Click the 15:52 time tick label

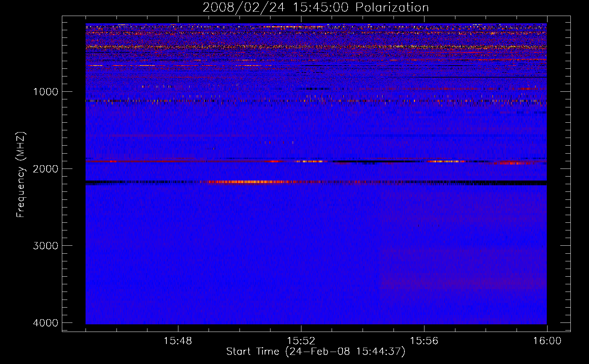(x=301, y=341)
